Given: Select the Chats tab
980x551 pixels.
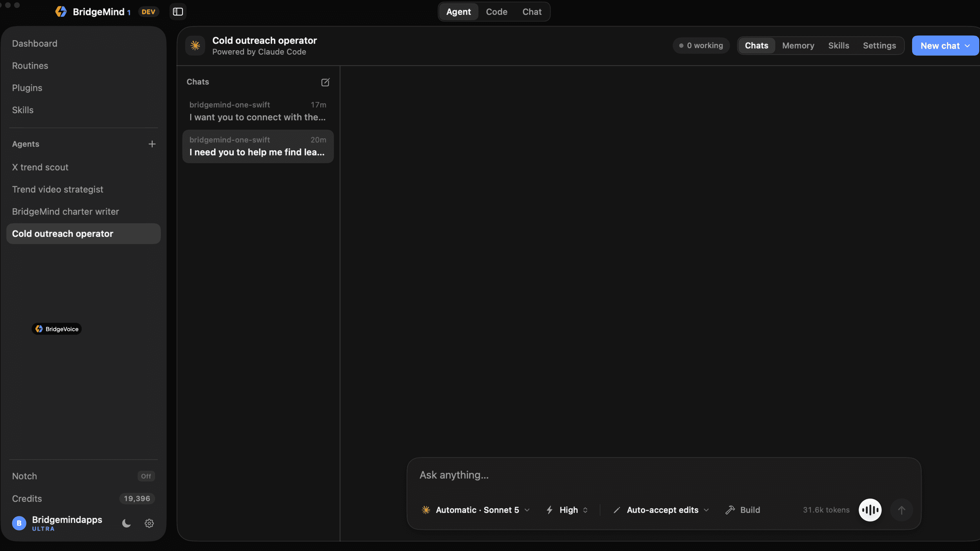Looking at the screenshot, I should [756, 45].
